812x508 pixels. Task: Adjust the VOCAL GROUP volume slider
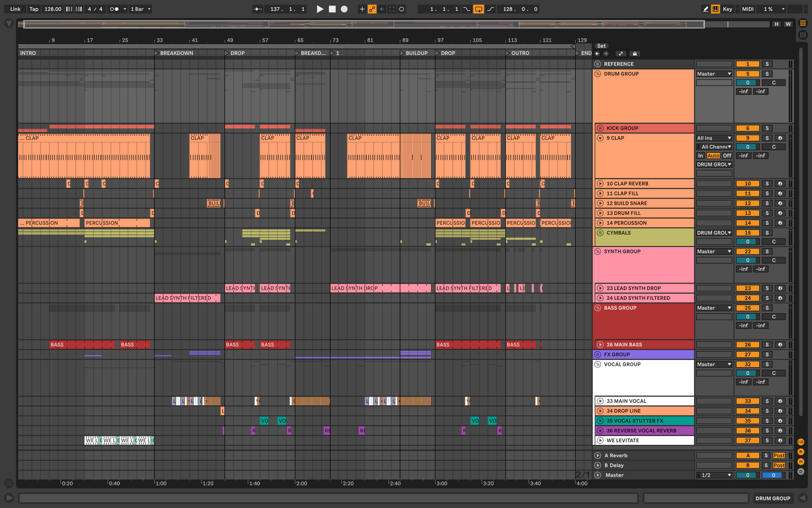click(x=747, y=373)
